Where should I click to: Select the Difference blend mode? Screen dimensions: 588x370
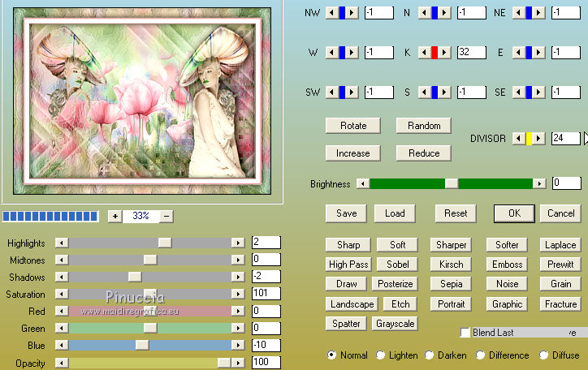[480, 355]
